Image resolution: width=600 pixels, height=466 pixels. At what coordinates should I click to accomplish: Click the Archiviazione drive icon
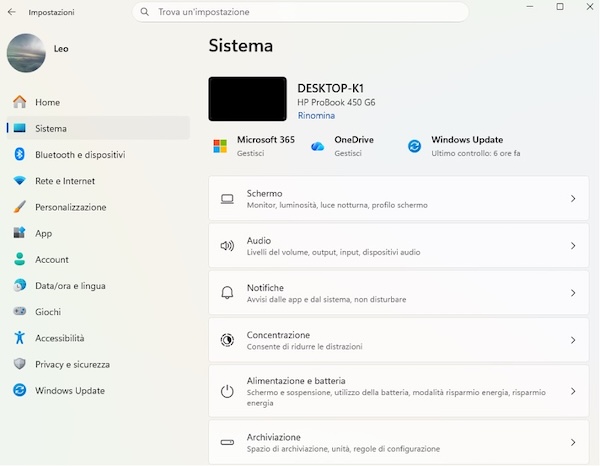(x=227, y=442)
